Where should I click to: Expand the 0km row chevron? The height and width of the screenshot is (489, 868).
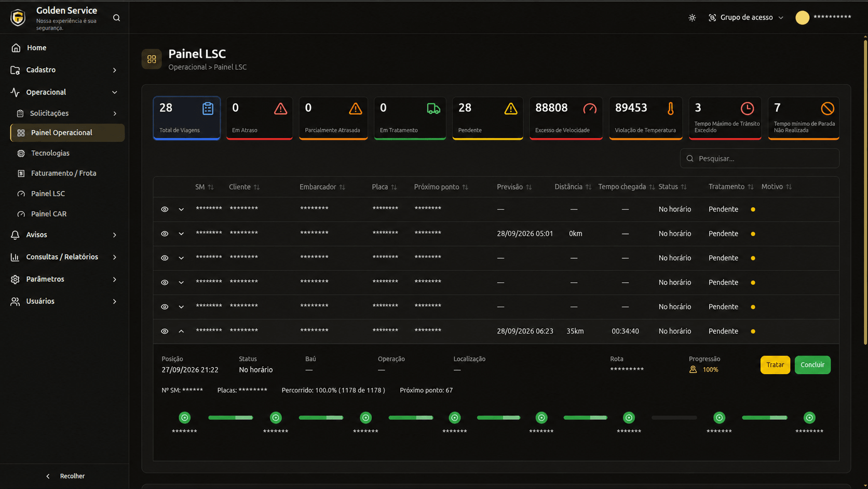coord(181,234)
